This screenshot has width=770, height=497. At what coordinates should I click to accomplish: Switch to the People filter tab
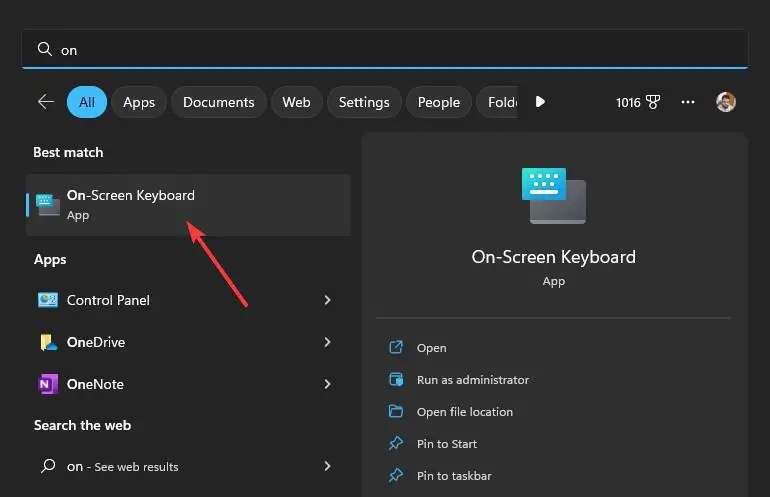439,102
